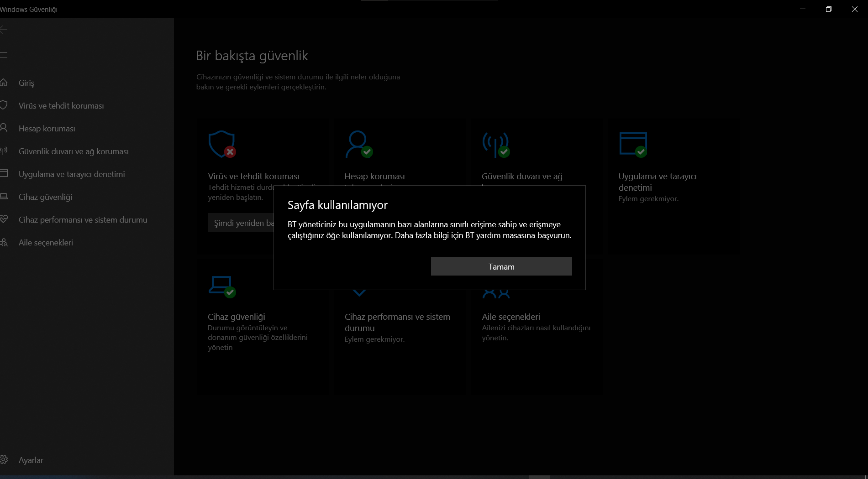Open the hamburger navigation menu
This screenshot has width=868, height=479.
tap(4, 55)
